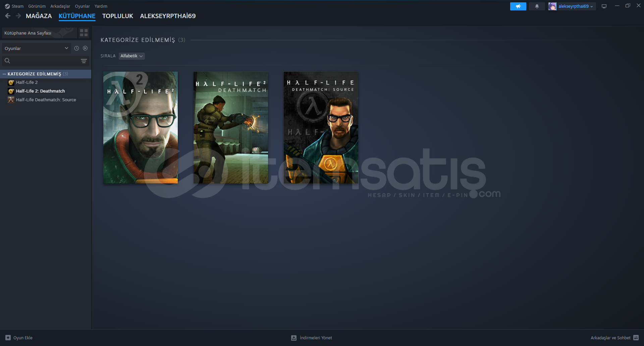Open advanced filter options icon
Image resolution: width=644 pixels, height=346 pixels.
click(x=84, y=61)
